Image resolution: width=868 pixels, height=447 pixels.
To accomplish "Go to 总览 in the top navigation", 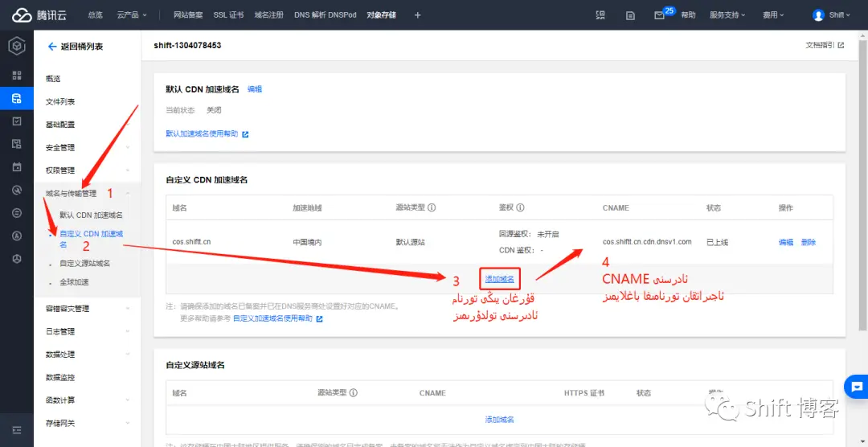I will [95, 15].
